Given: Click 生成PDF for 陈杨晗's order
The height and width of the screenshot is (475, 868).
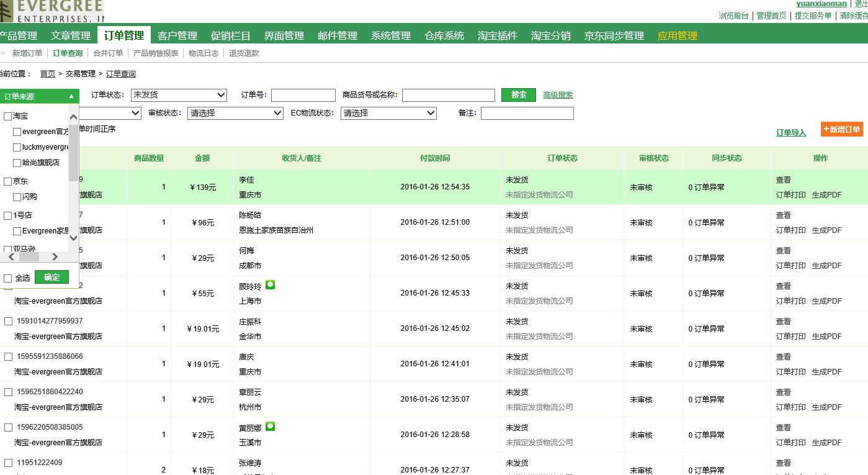Looking at the screenshot, I should click(827, 230).
